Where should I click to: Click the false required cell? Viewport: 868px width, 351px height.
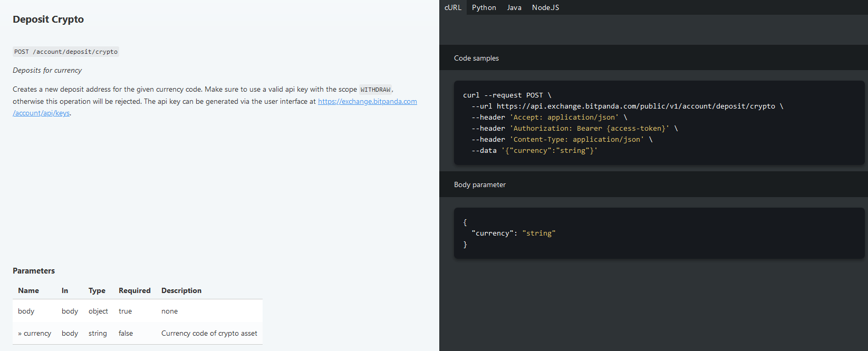(x=126, y=333)
